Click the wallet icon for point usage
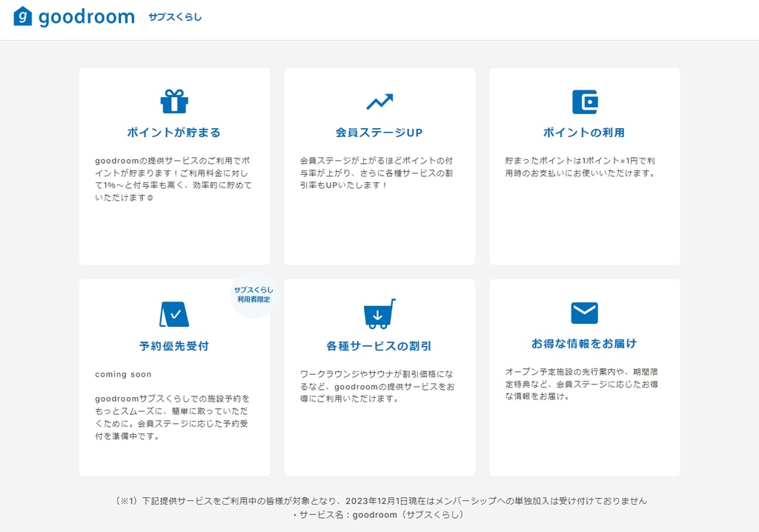Viewport: 759px width, 532px height. [x=584, y=102]
